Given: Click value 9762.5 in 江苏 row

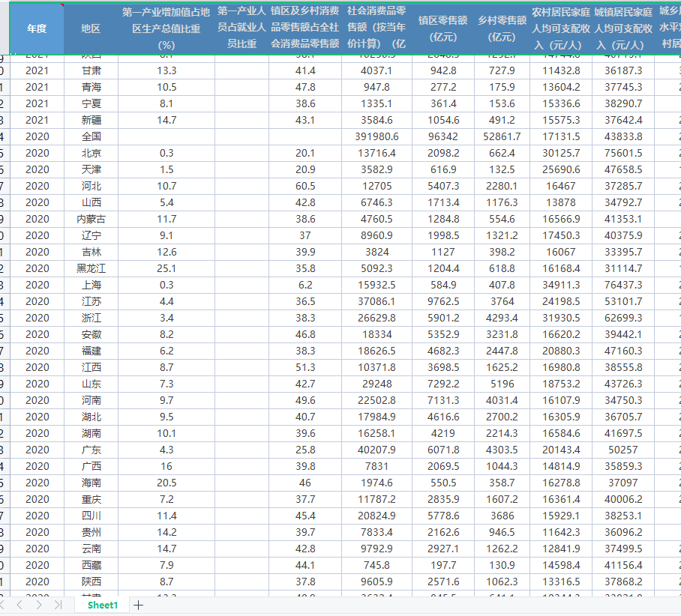Looking at the screenshot, I should pyautogui.click(x=443, y=302).
